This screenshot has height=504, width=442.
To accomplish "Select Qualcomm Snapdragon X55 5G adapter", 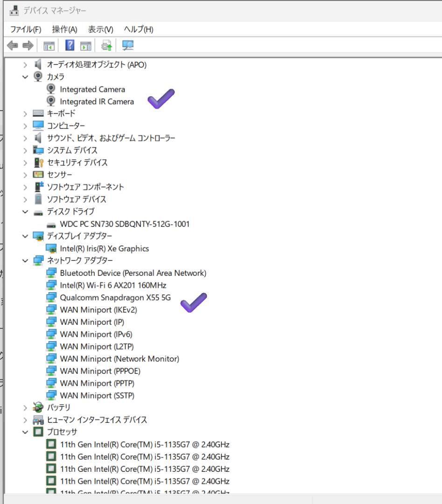I will click(x=115, y=298).
